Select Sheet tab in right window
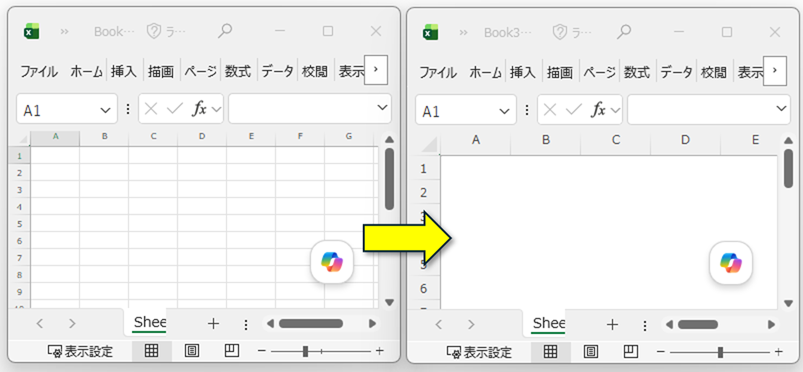Viewport: 803px width, 372px height. [548, 323]
